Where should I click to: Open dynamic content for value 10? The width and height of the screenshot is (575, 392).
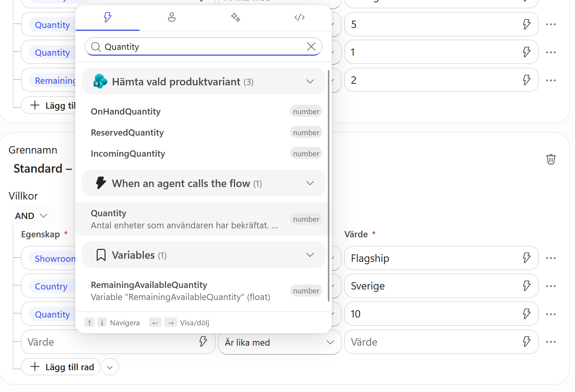527,314
